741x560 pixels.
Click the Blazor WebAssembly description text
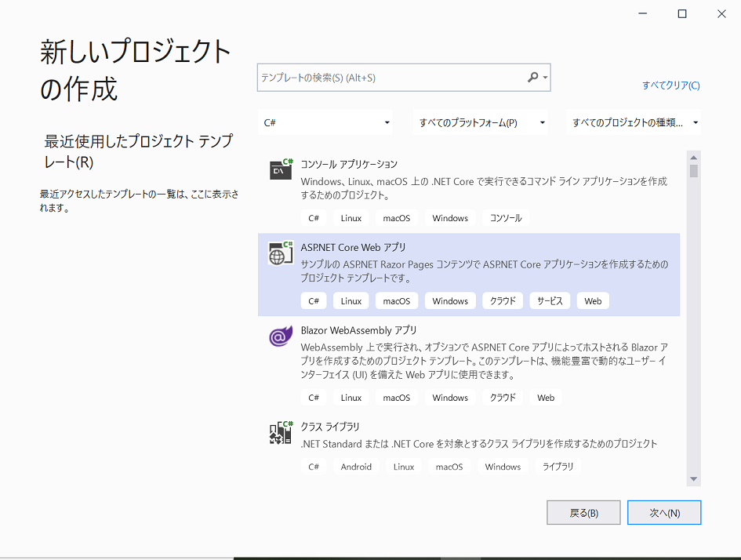pyautogui.click(x=484, y=361)
